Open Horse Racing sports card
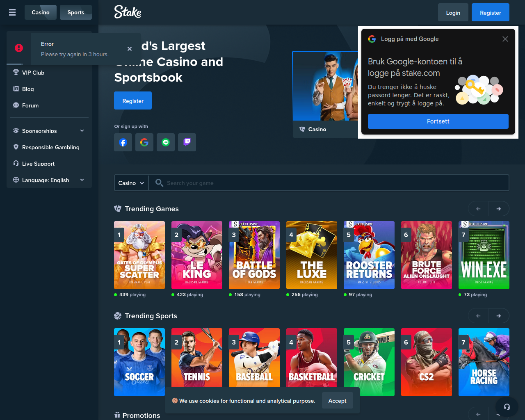Screen dimensions: 525x420 click(484, 362)
